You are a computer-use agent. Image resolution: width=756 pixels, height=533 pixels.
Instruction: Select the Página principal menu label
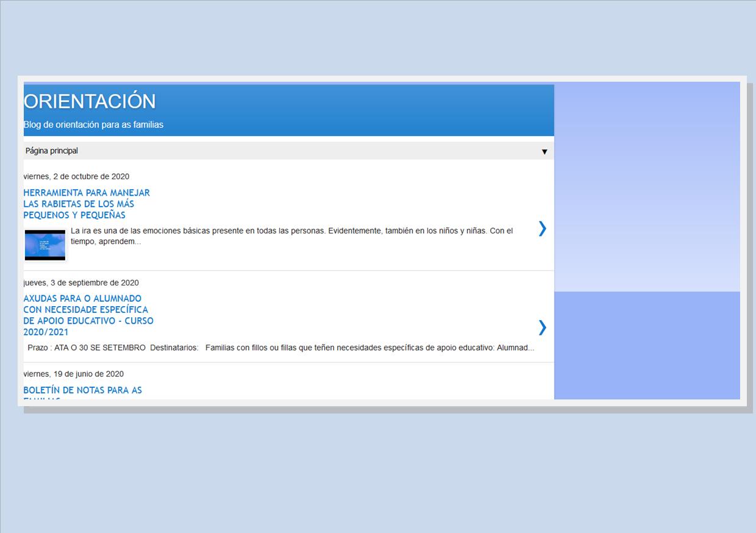point(52,151)
